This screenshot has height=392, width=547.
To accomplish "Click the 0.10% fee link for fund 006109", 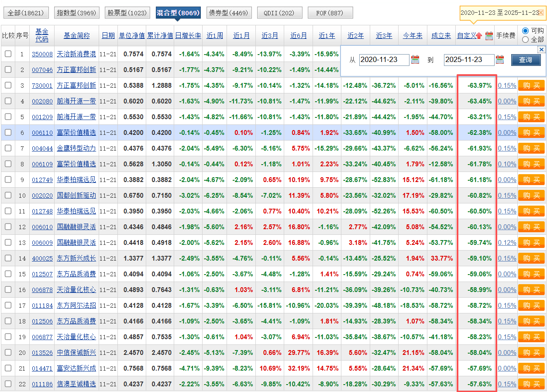I will 507,164.
